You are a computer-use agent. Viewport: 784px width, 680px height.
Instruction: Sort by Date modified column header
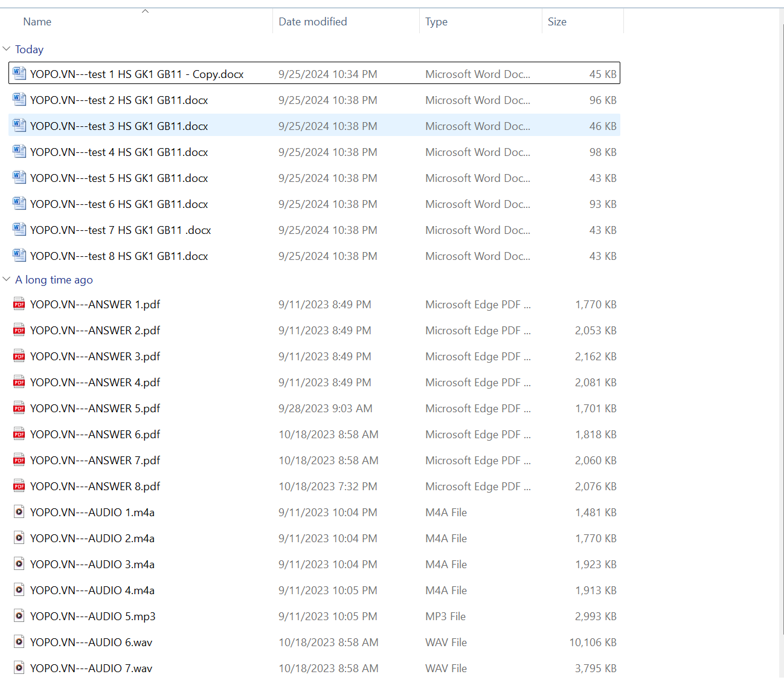click(x=313, y=22)
